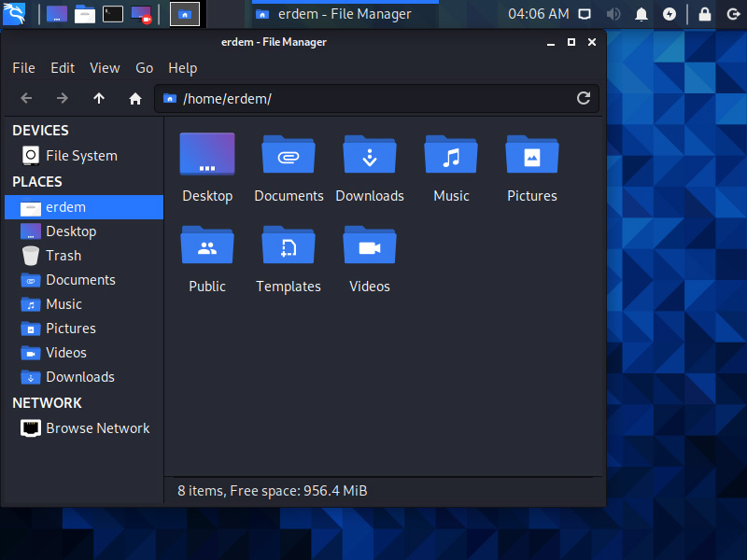Click the go-up parent directory arrow

pos(98,98)
